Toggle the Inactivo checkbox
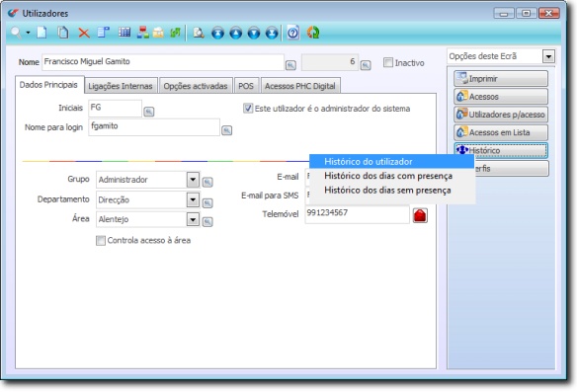Image resolution: width=577 pixels, height=392 pixels. (388, 62)
